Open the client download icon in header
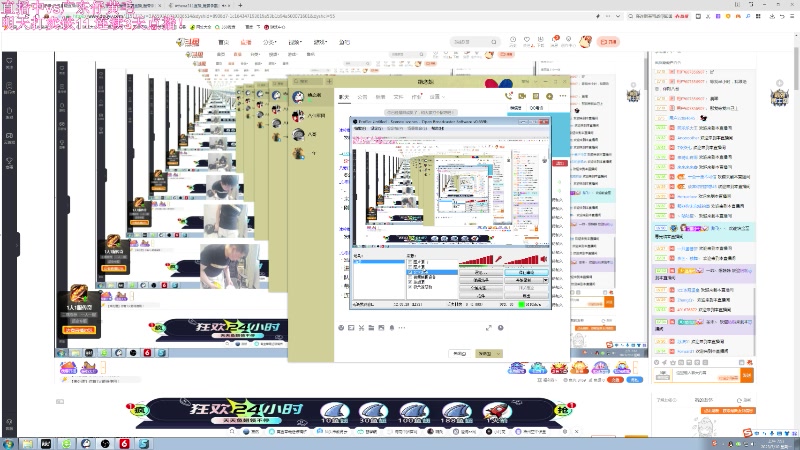This screenshot has width=800, height=450. coord(541,40)
